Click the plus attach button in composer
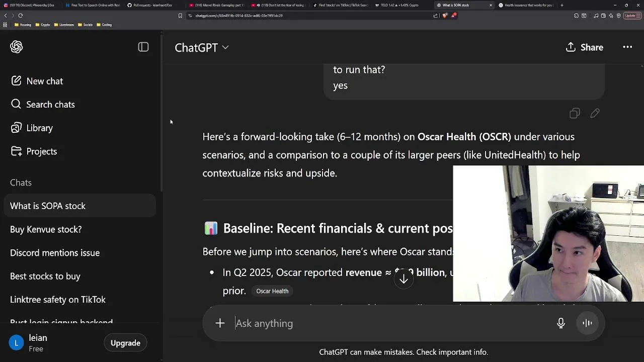This screenshot has width=644, height=362. tap(220, 323)
